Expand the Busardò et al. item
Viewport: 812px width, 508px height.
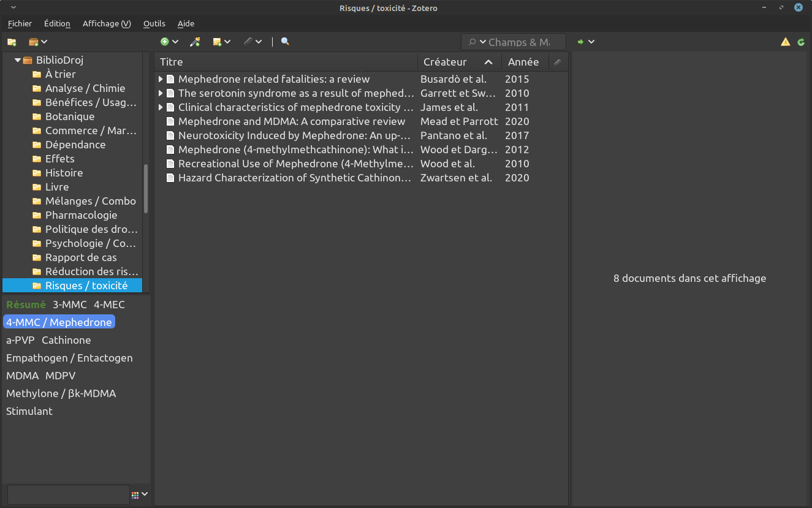point(161,79)
